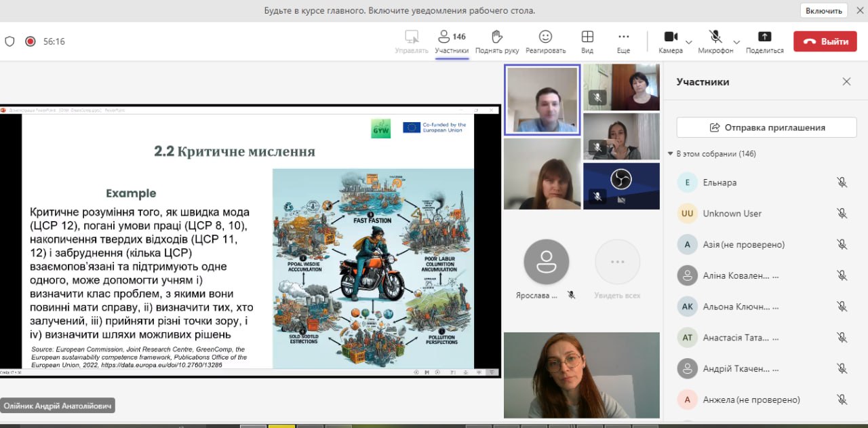
Task: Click the presenter label Олійник Андрій Анатолійович
Action: pos(58,406)
